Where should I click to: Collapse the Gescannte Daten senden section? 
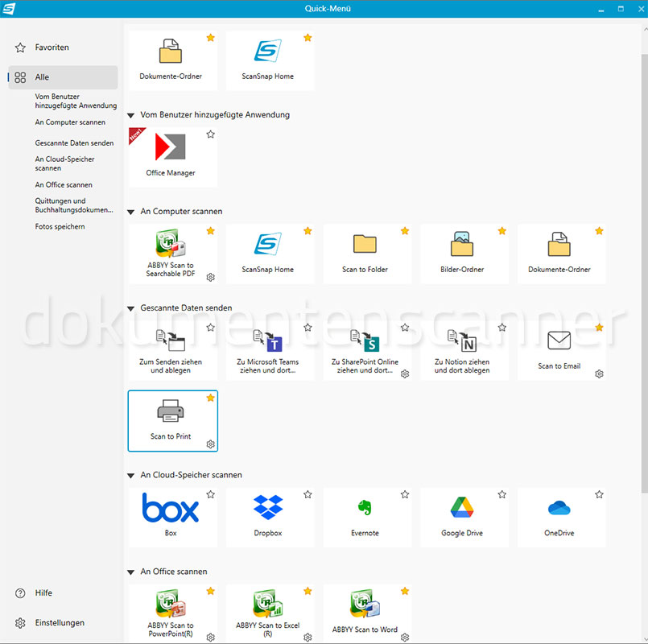(x=132, y=308)
